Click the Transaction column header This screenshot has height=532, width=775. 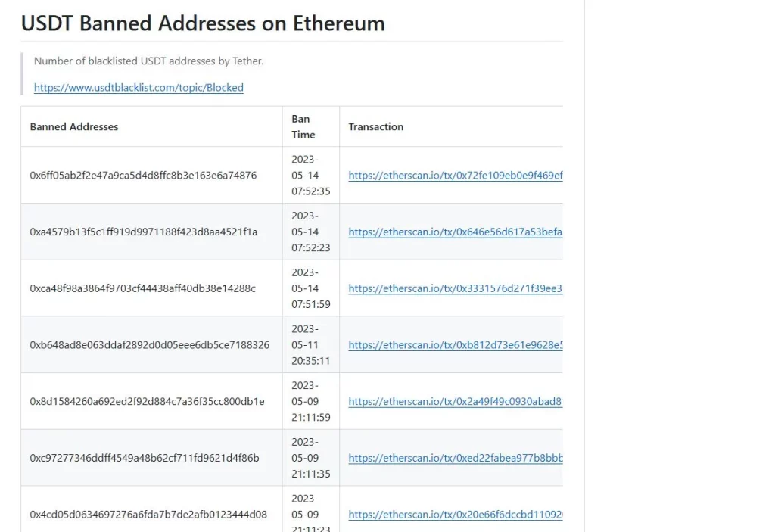[375, 126]
